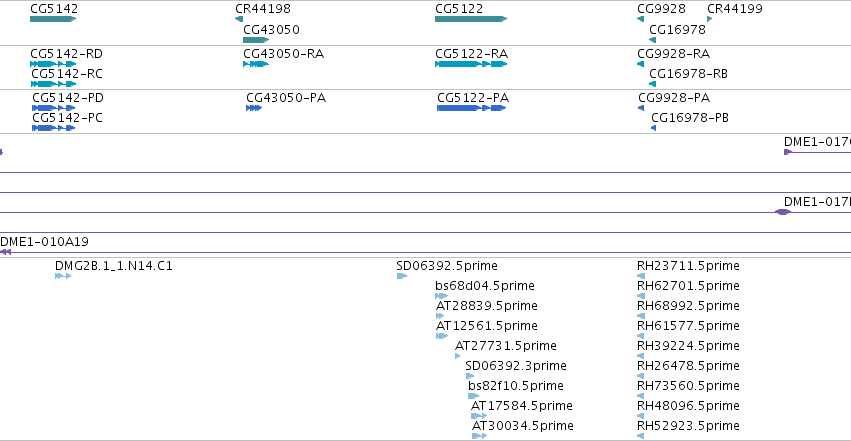
Task: Select EST RH39224.5prime label
Action: click(688, 346)
